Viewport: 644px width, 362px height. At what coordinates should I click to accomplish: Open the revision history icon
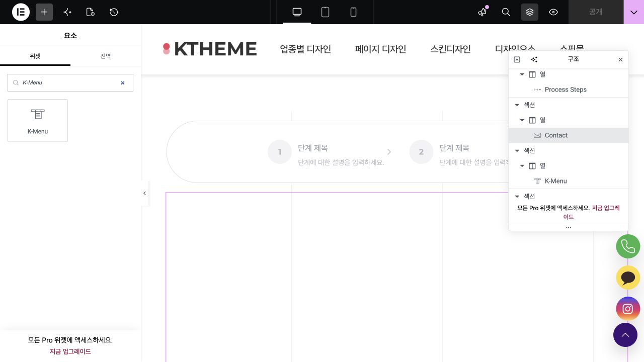click(114, 12)
